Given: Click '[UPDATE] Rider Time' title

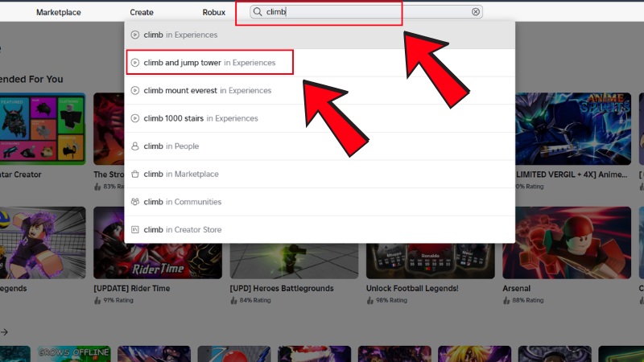Looking at the screenshot, I should click(x=132, y=289).
